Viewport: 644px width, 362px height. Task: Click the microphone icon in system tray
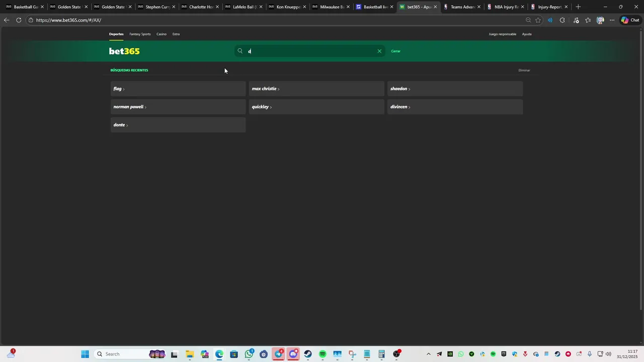point(590,354)
